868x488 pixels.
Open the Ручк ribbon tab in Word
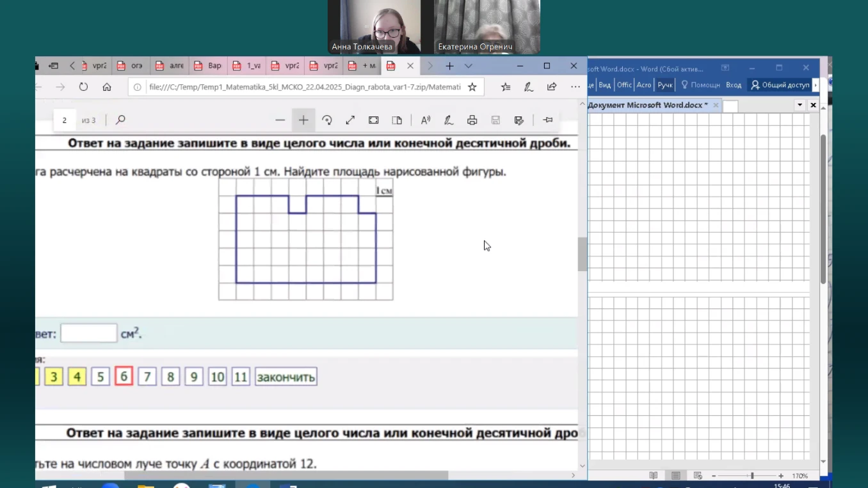tap(665, 85)
